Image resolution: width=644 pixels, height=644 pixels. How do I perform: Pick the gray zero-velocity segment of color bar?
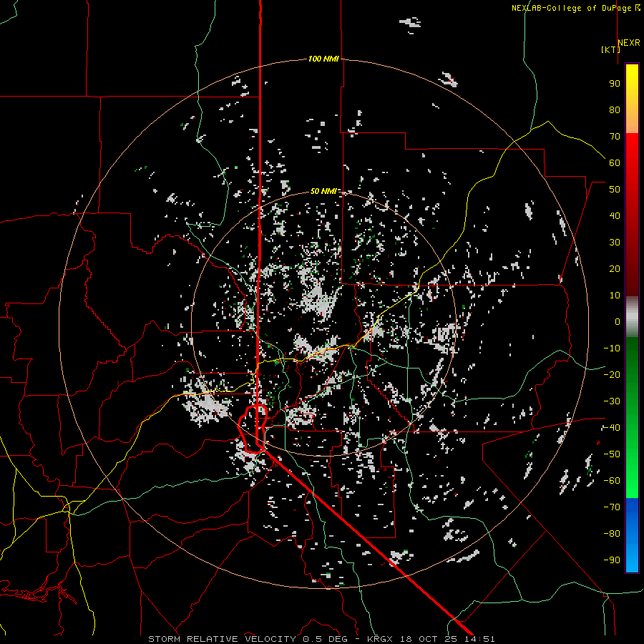pos(632,317)
